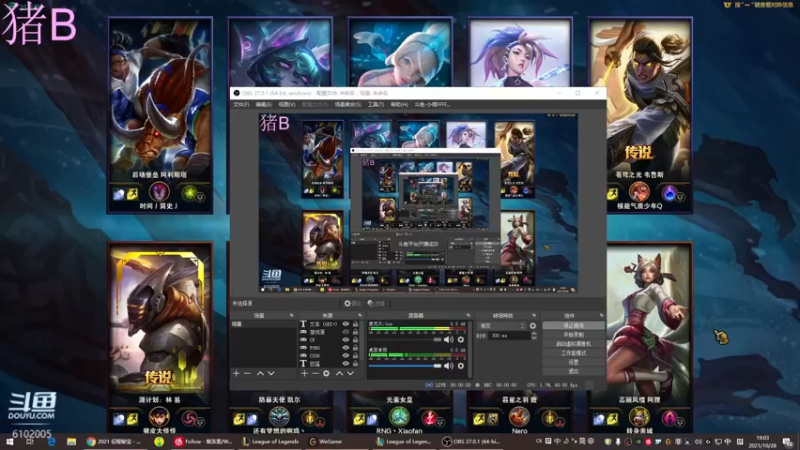Open Settings from the Controls panel

(573, 362)
